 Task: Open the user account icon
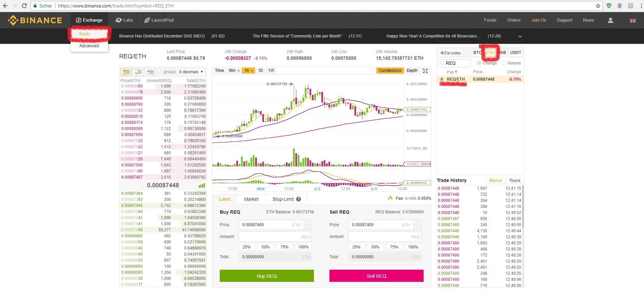click(x=610, y=20)
